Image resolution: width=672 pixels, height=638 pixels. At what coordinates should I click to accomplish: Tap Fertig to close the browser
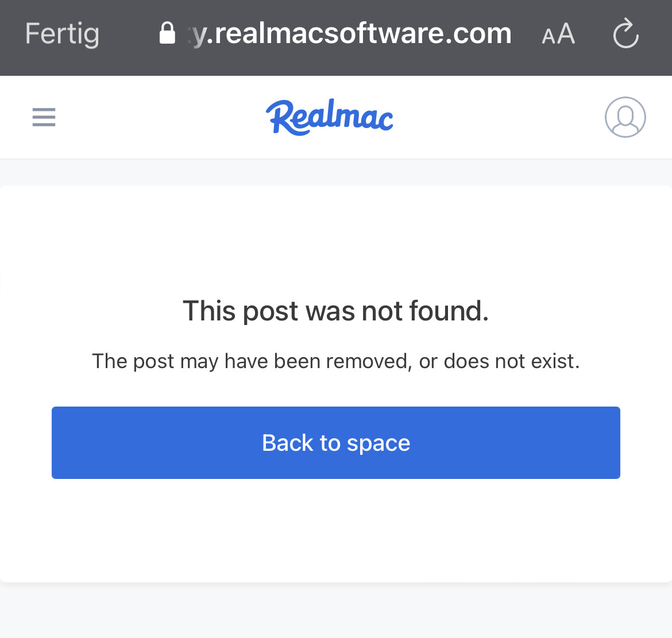62,34
